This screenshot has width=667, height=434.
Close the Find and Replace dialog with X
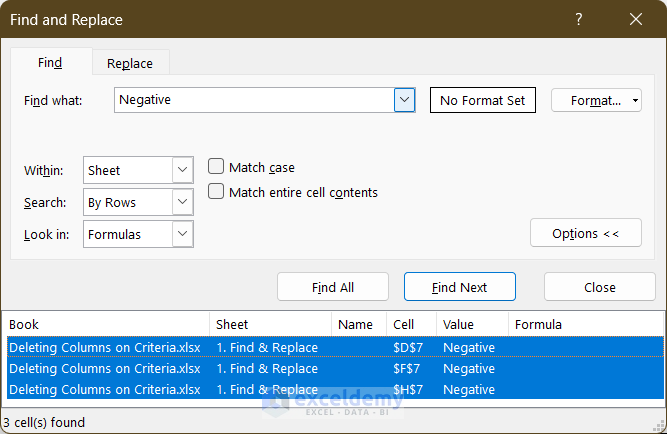click(636, 19)
